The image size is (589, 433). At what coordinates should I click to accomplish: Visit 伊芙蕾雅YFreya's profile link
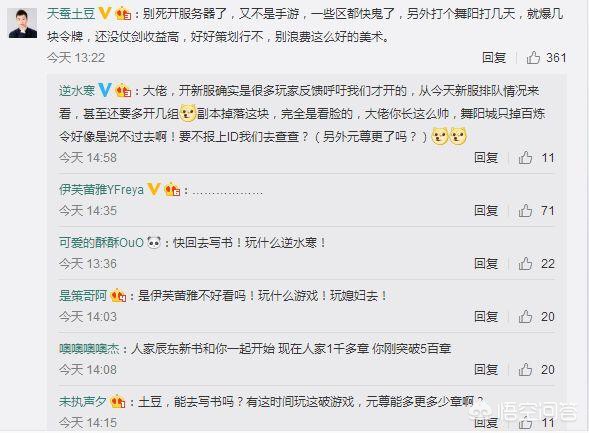(x=101, y=189)
